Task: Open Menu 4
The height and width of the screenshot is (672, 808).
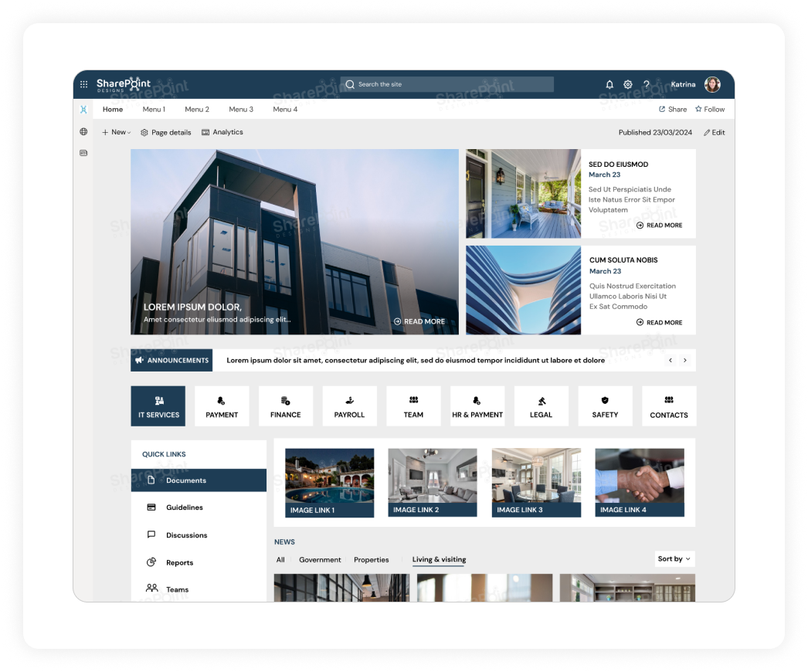Action: pyautogui.click(x=285, y=109)
